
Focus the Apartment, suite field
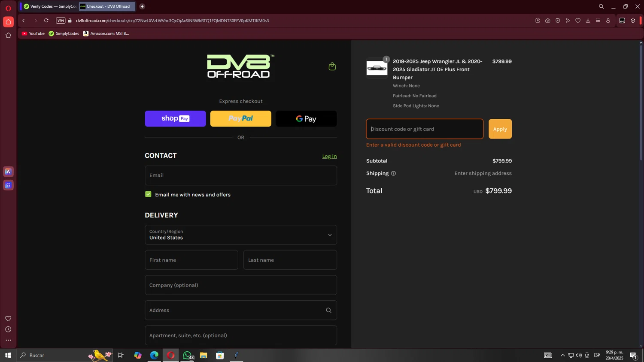click(x=241, y=335)
